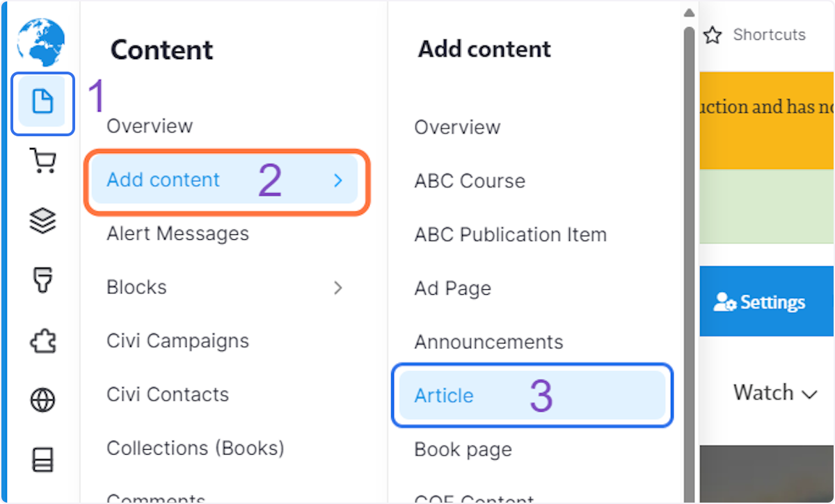Open Civi Campaigns entry
Viewport: 835px width, 504px height.
[x=177, y=341]
